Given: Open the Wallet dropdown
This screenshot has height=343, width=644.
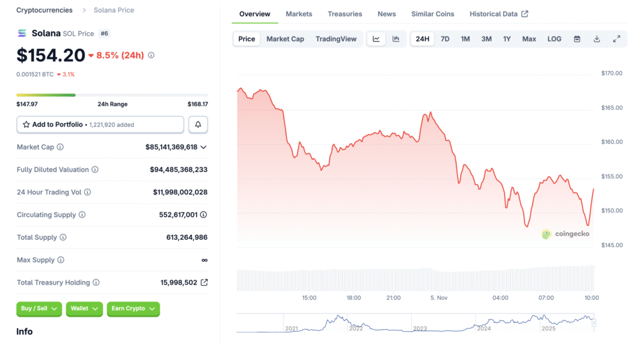Looking at the screenshot, I should pos(84,308).
